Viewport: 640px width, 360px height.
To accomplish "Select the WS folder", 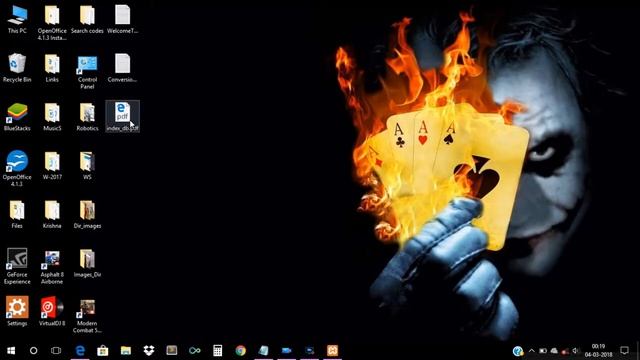I will [x=87, y=166].
